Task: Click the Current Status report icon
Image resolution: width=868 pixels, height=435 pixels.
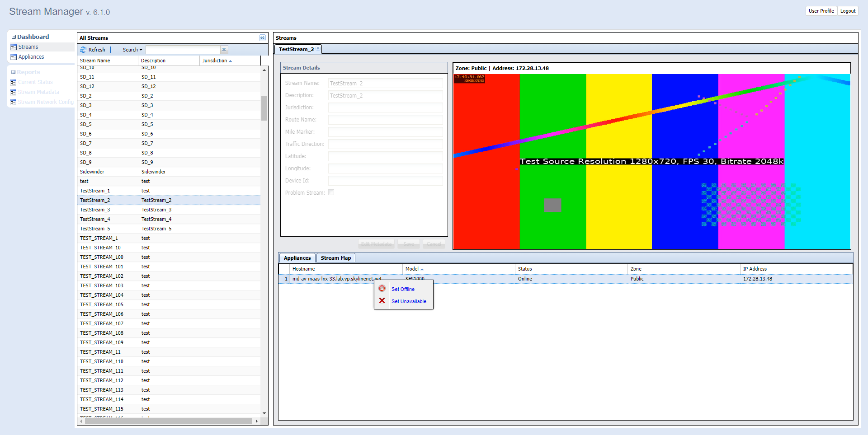Action: [x=12, y=82]
